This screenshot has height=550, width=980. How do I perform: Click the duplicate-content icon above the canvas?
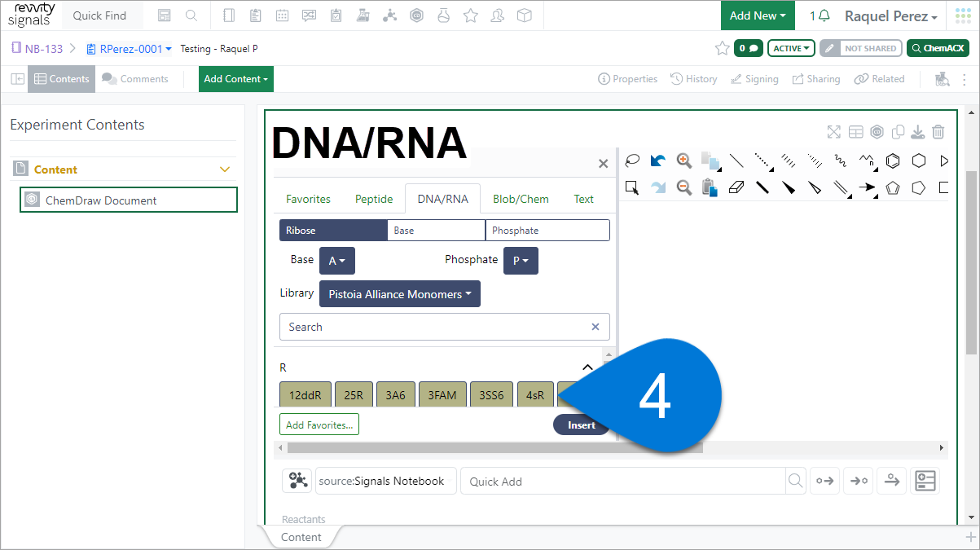pyautogui.click(x=898, y=132)
